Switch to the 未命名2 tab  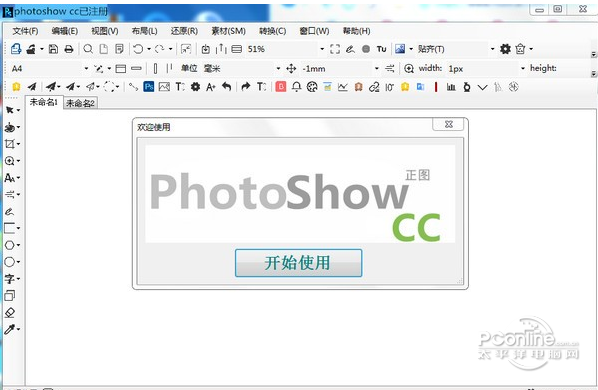point(80,103)
